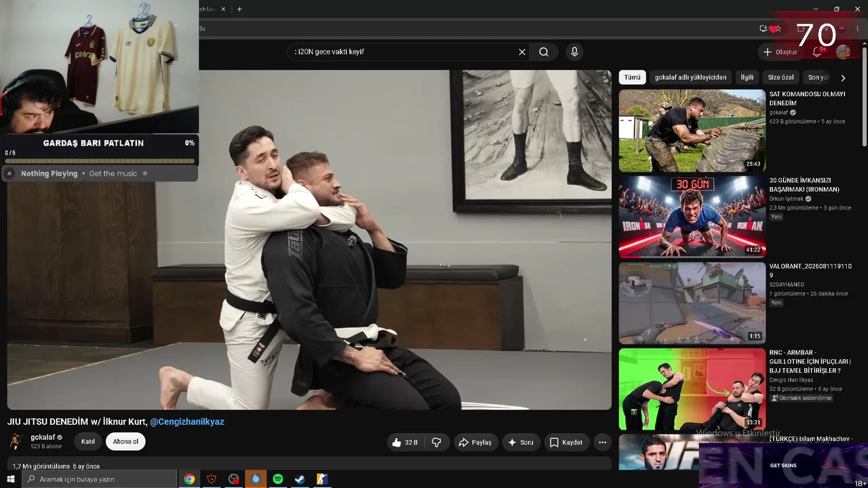
Task: Open the Soru ask feature
Action: coord(521,443)
